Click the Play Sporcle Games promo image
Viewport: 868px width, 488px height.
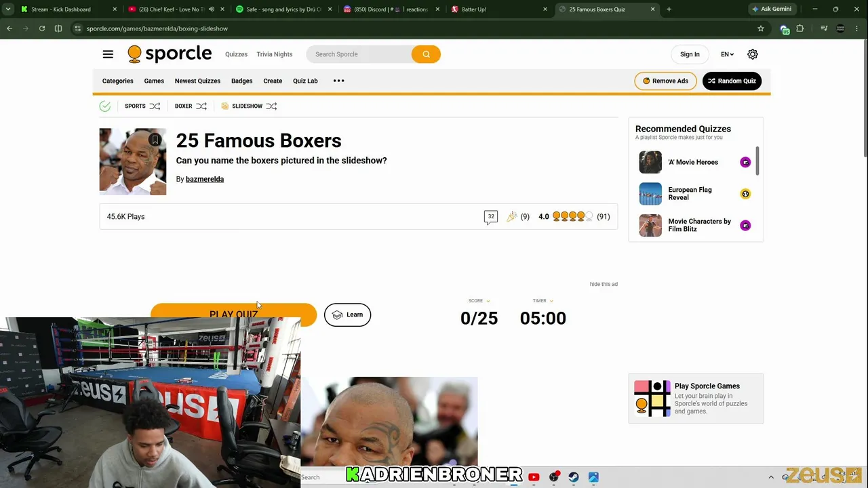point(652,399)
